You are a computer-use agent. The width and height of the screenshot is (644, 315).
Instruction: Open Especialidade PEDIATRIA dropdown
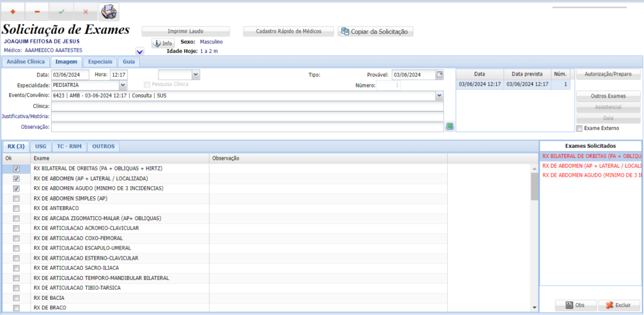pyautogui.click(x=123, y=86)
